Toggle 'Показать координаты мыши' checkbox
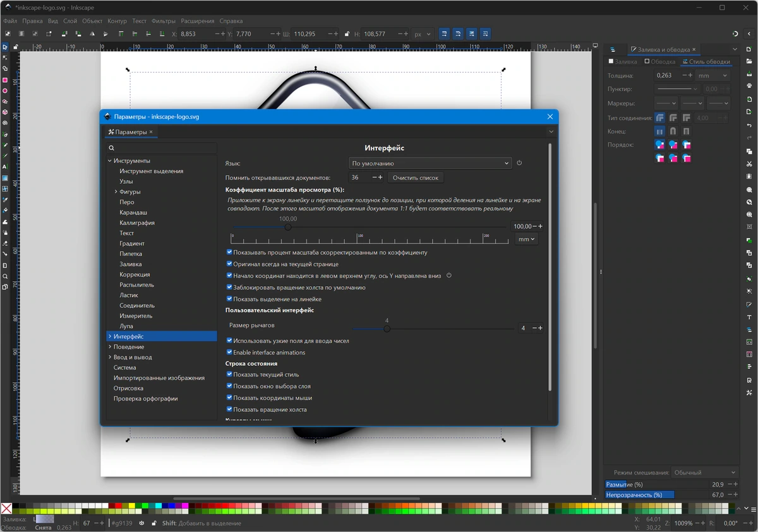Image resolution: width=758 pixels, height=532 pixels. 229,398
